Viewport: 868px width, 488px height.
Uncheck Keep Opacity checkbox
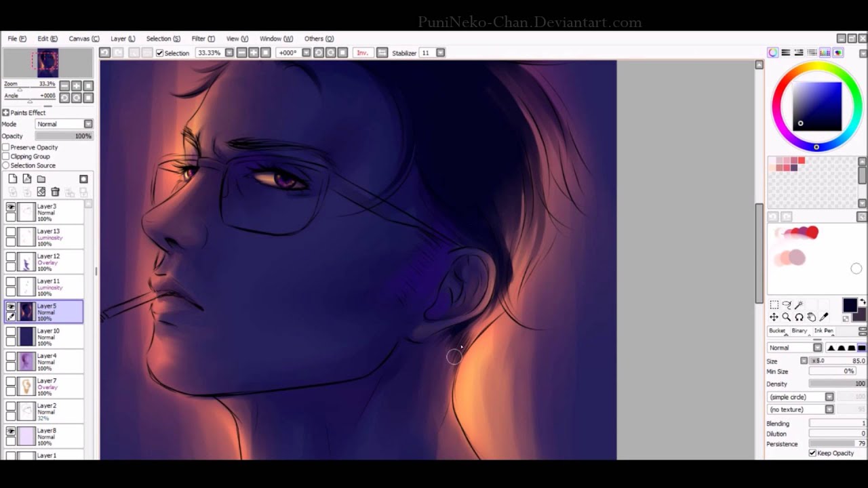click(812, 453)
